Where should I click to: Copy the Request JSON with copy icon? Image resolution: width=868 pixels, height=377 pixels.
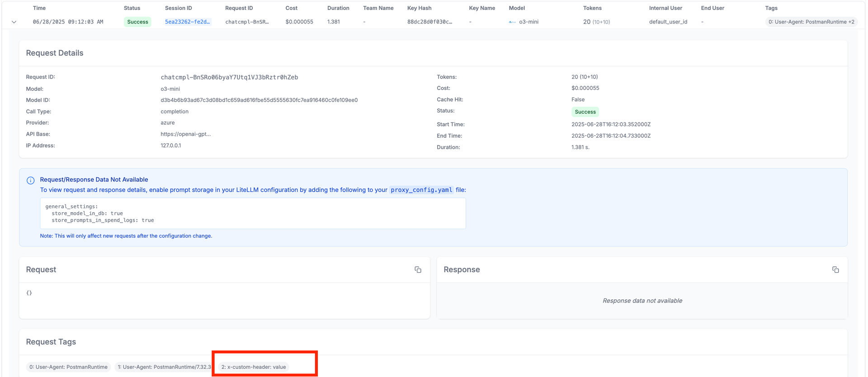click(418, 270)
